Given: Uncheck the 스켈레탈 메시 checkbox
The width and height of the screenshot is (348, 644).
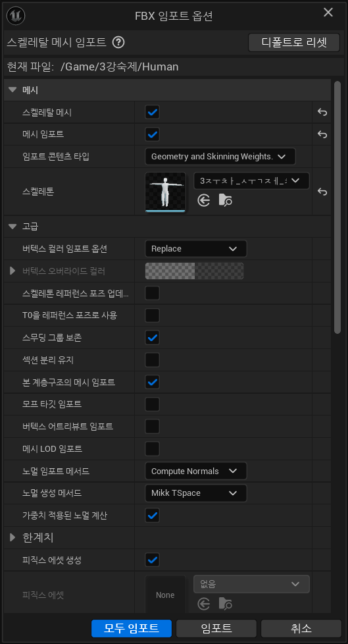Looking at the screenshot, I should pos(152,112).
